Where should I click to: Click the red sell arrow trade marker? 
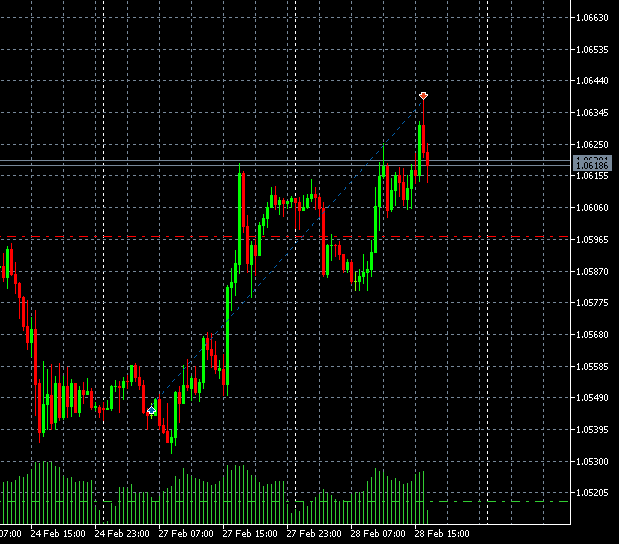coord(423,96)
